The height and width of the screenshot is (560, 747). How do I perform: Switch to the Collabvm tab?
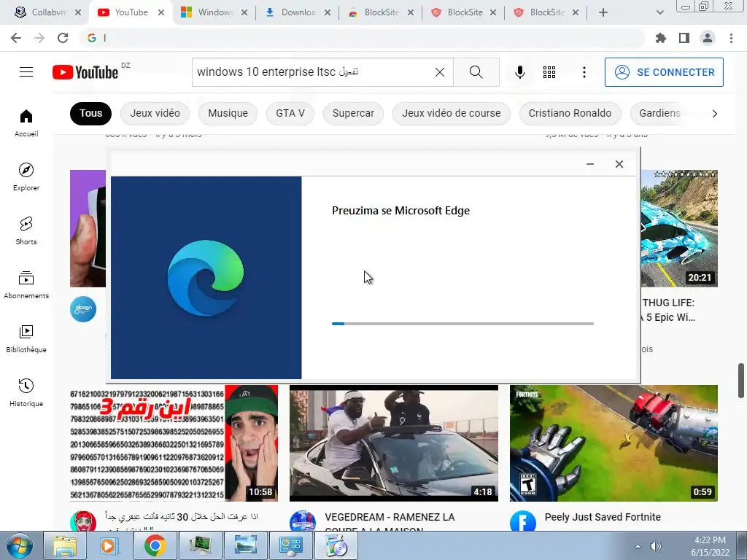coord(49,12)
